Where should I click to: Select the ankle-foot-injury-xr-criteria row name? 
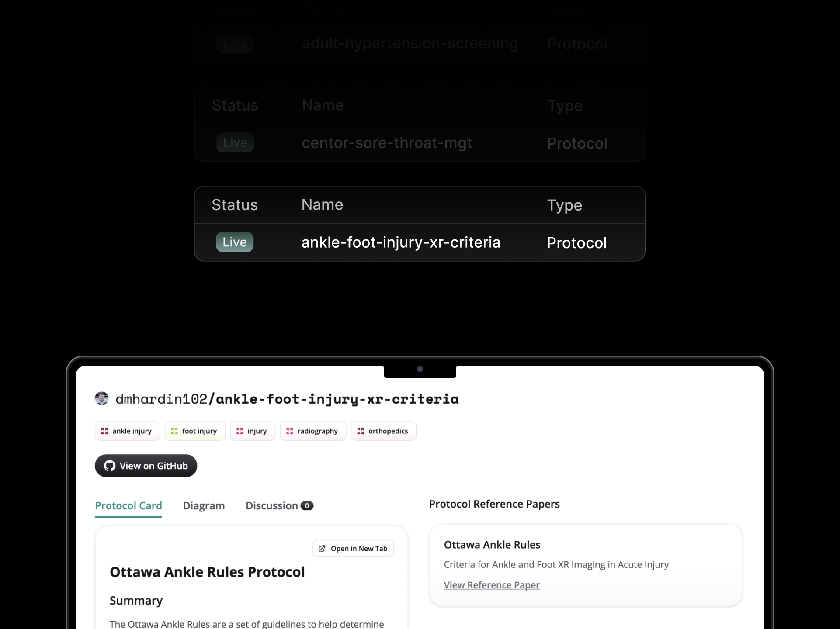[x=401, y=242]
